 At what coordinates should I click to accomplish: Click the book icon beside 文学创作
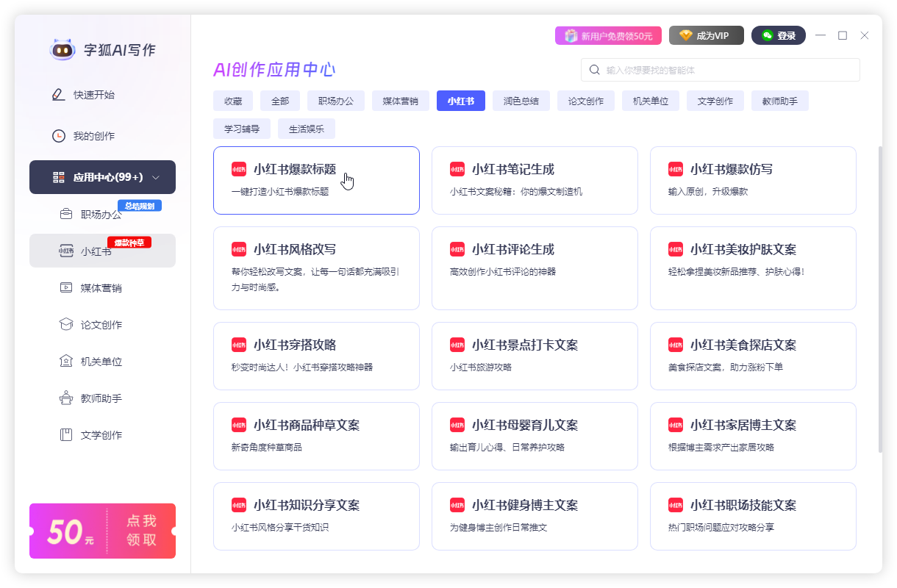[x=66, y=435]
